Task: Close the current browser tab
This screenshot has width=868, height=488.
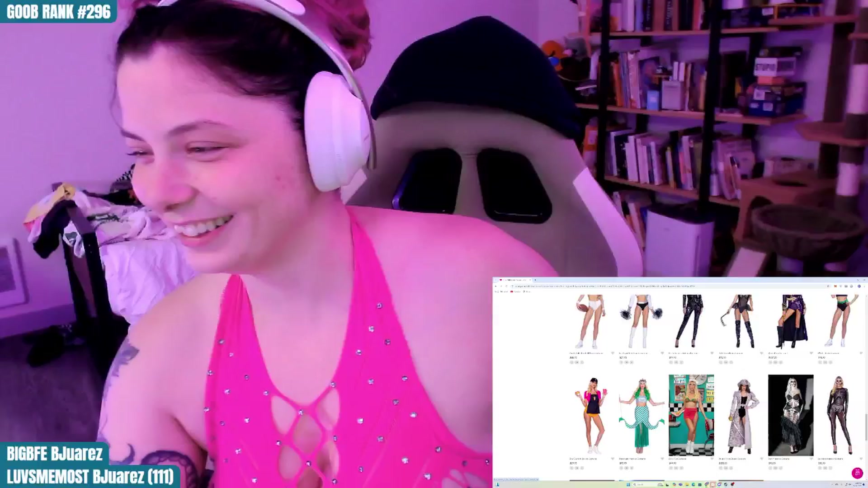Action: coord(530,280)
